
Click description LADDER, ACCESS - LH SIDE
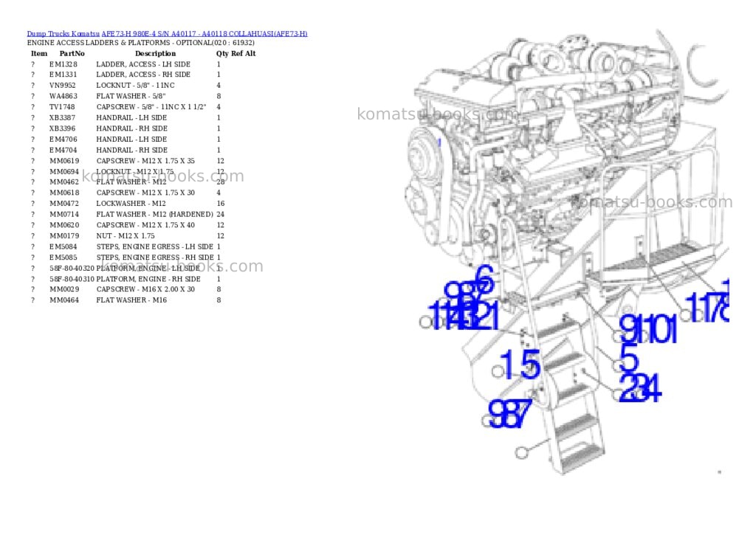point(143,64)
